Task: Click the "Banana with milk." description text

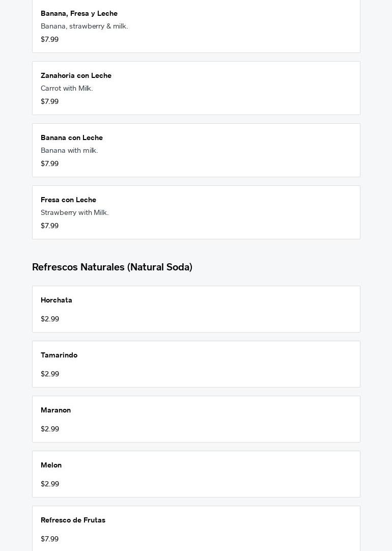Action: click(69, 151)
